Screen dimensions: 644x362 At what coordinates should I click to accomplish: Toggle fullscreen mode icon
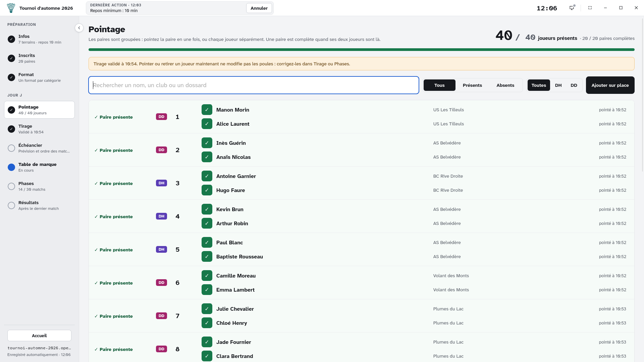tap(590, 8)
